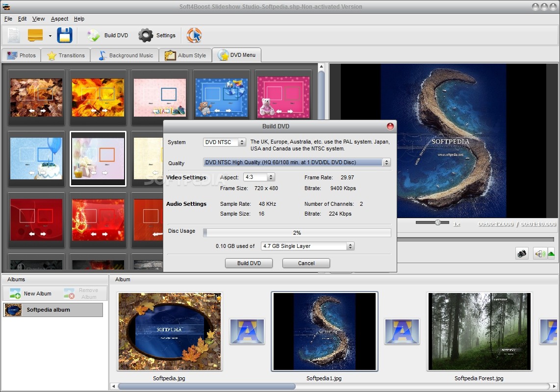Click the frame size value 720 x 480
The height and width of the screenshot is (392, 560).
click(266, 188)
